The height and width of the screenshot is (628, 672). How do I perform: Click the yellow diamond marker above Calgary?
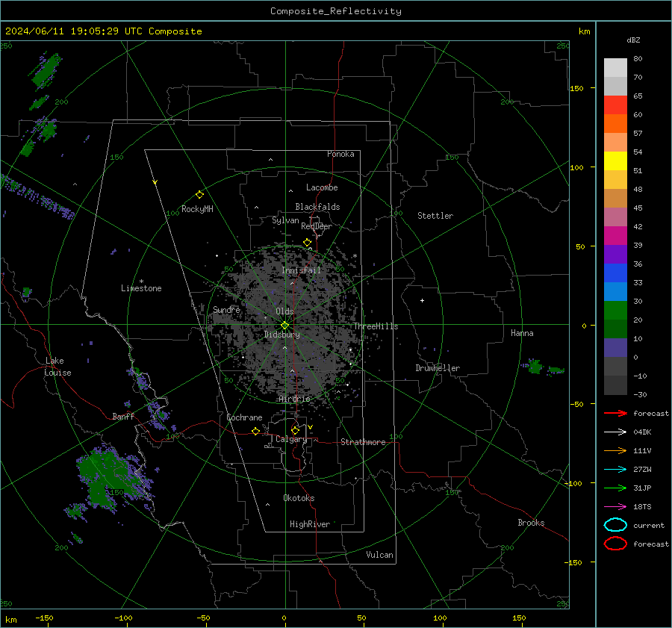point(295,430)
